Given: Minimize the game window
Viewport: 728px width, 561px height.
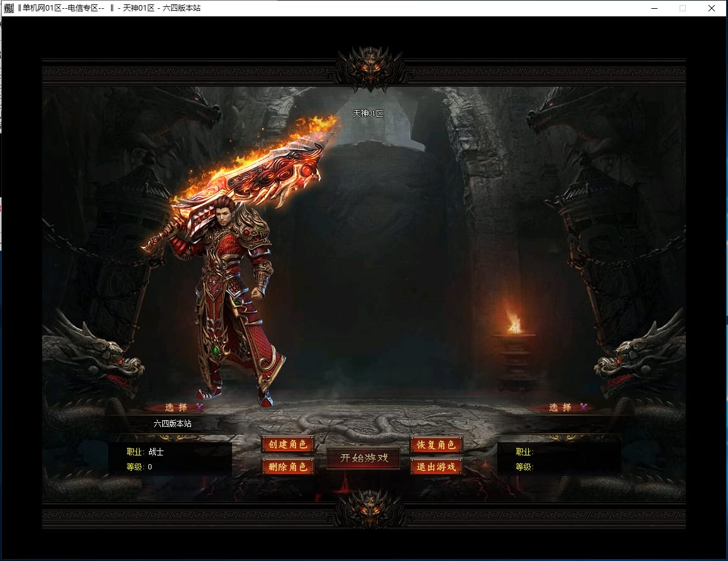Looking at the screenshot, I should pyautogui.click(x=654, y=8).
